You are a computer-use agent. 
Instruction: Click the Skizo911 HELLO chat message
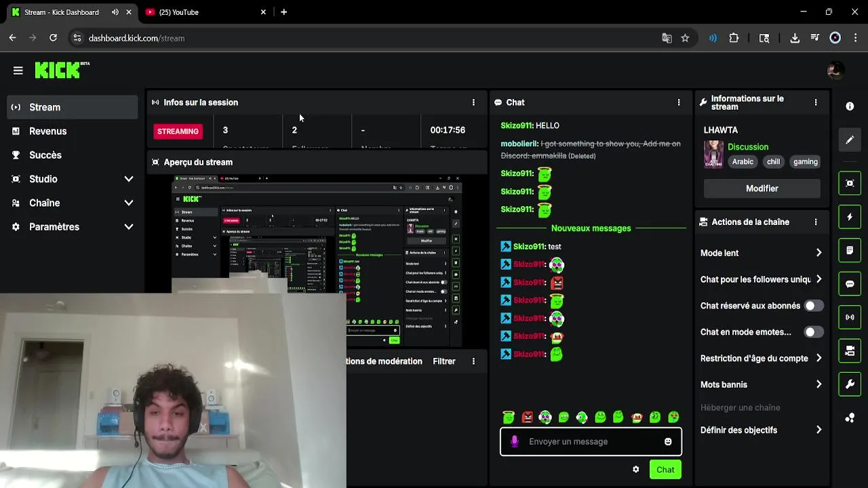tap(530, 125)
